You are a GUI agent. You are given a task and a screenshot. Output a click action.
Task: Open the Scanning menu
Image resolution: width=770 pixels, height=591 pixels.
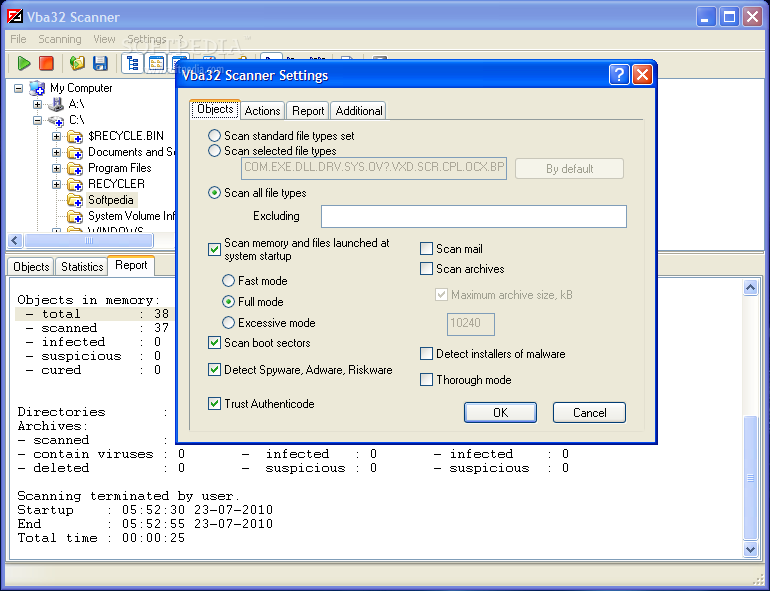pyautogui.click(x=60, y=39)
